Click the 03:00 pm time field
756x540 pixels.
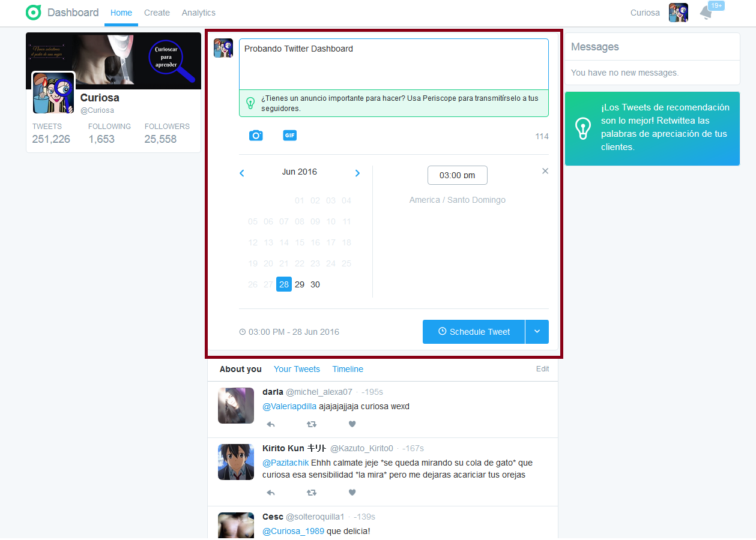(x=457, y=175)
